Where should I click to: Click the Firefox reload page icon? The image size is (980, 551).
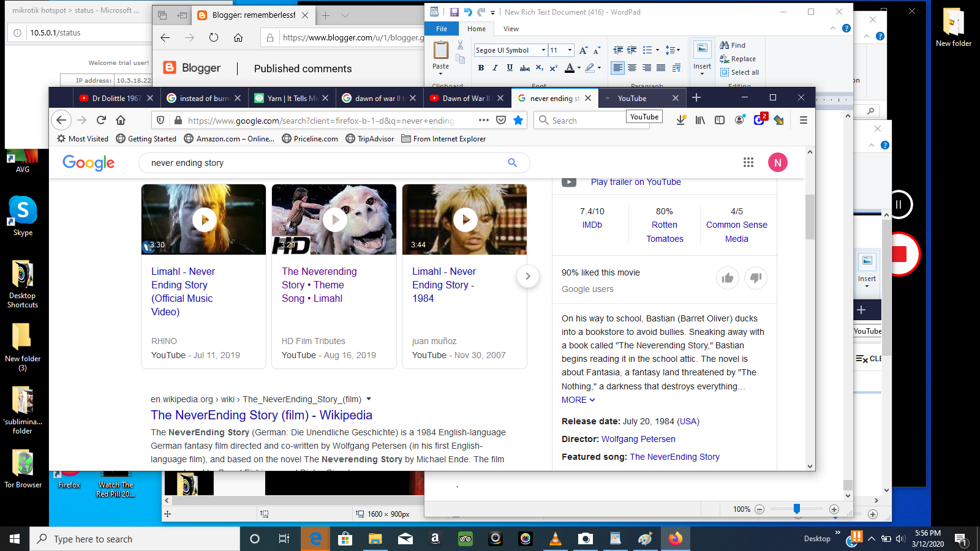coord(102,120)
